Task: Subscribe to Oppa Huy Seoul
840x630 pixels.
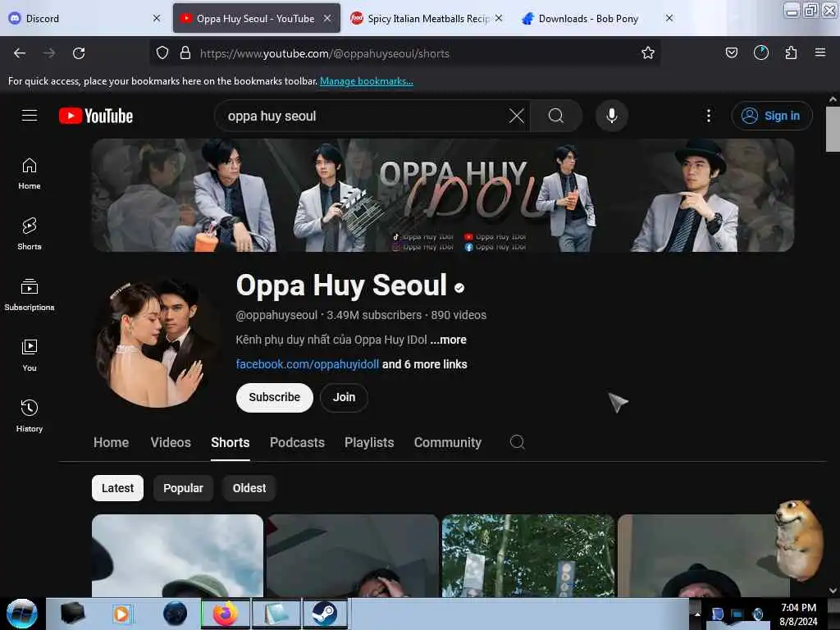Action: (x=274, y=398)
